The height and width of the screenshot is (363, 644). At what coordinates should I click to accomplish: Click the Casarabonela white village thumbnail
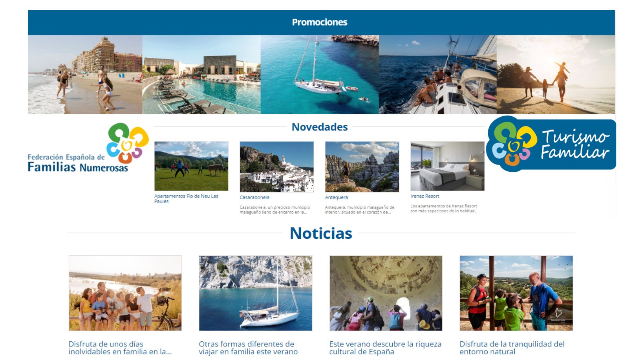click(x=277, y=167)
